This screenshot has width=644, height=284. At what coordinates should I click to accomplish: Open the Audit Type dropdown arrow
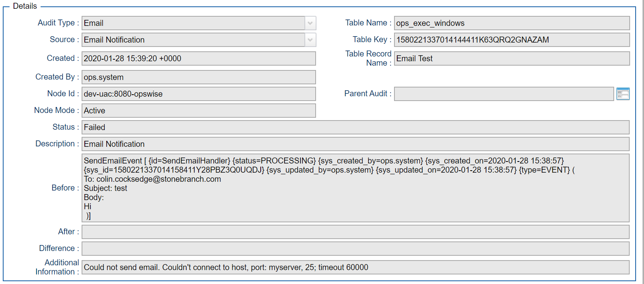(310, 23)
